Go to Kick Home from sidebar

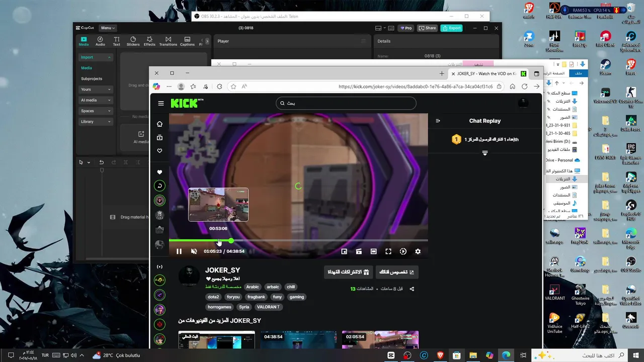click(160, 124)
